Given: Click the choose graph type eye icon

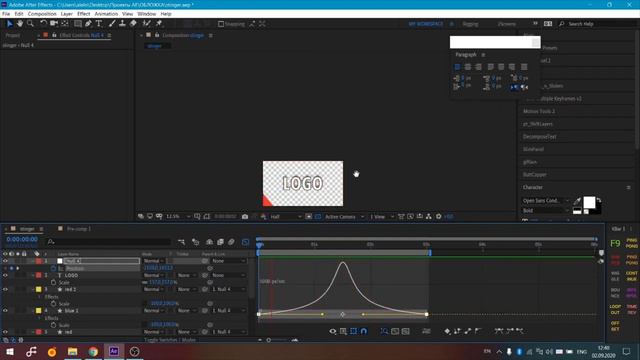Looking at the screenshot, I should click(x=333, y=331).
